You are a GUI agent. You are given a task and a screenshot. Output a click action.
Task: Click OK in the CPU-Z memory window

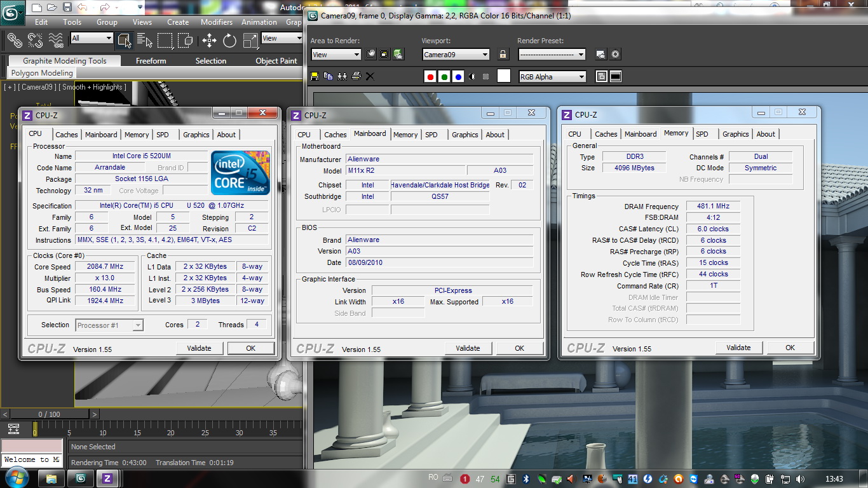(790, 348)
